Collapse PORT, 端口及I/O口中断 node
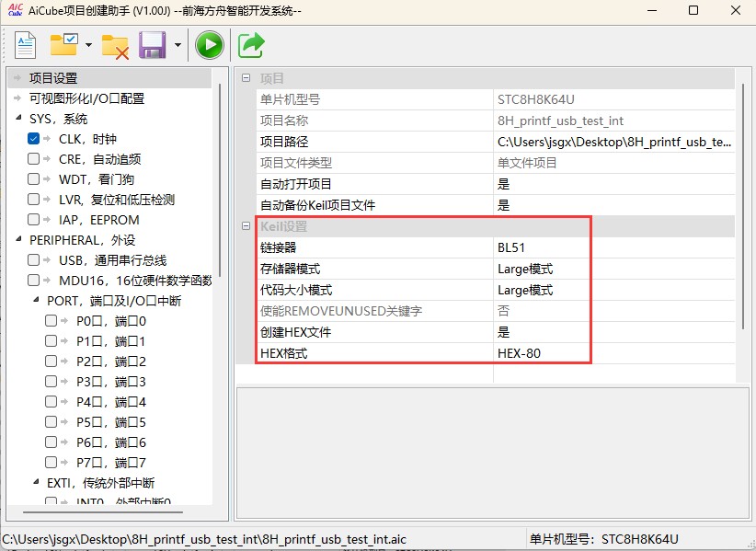Screen dimensions: 756x551 click(36, 299)
